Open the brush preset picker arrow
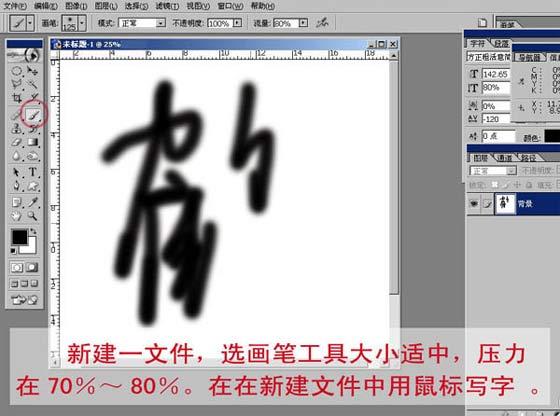560x416 pixels. pyautogui.click(x=82, y=23)
